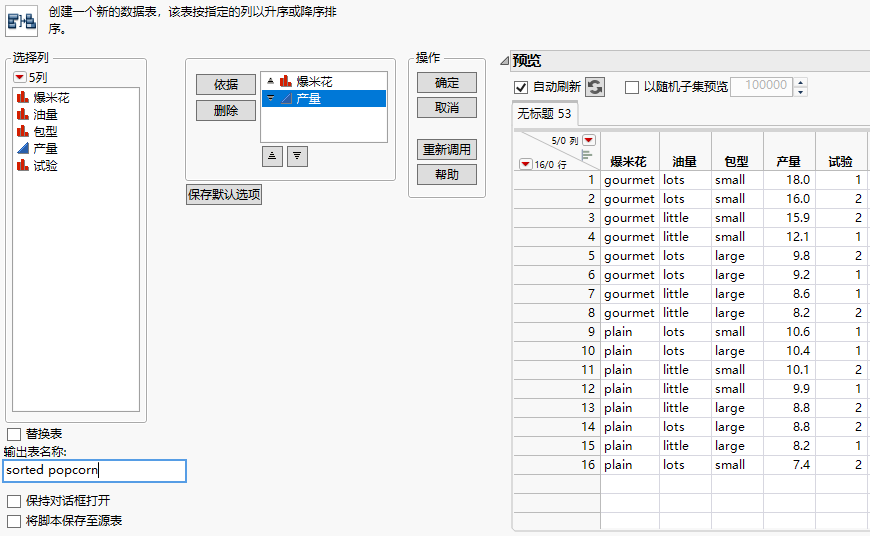Click the 爆米花 column header in preview
870x536 pixels.
tap(629, 161)
